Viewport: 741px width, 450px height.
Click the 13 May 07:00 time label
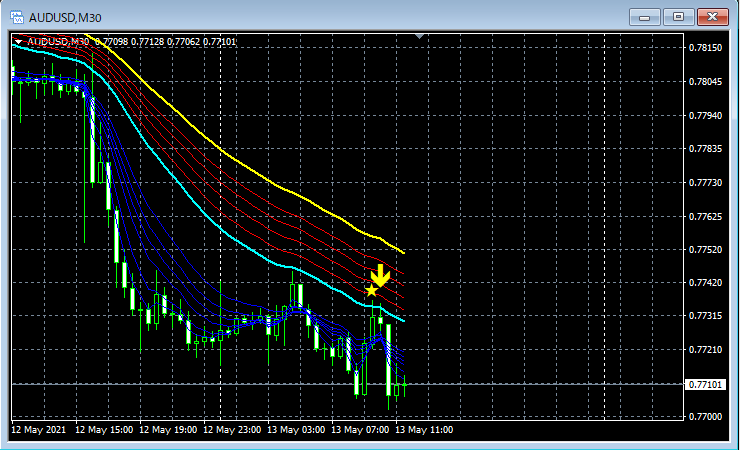pyautogui.click(x=360, y=430)
